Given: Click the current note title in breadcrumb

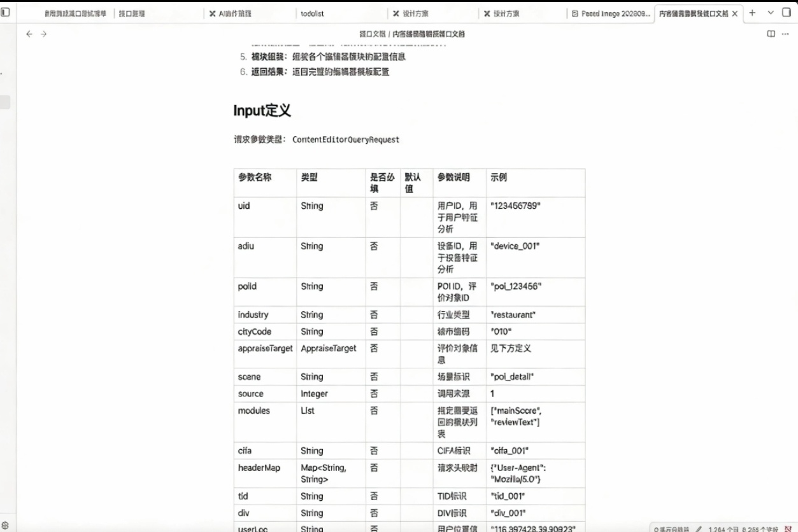Looking at the screenshot, I should click(429, 34).
